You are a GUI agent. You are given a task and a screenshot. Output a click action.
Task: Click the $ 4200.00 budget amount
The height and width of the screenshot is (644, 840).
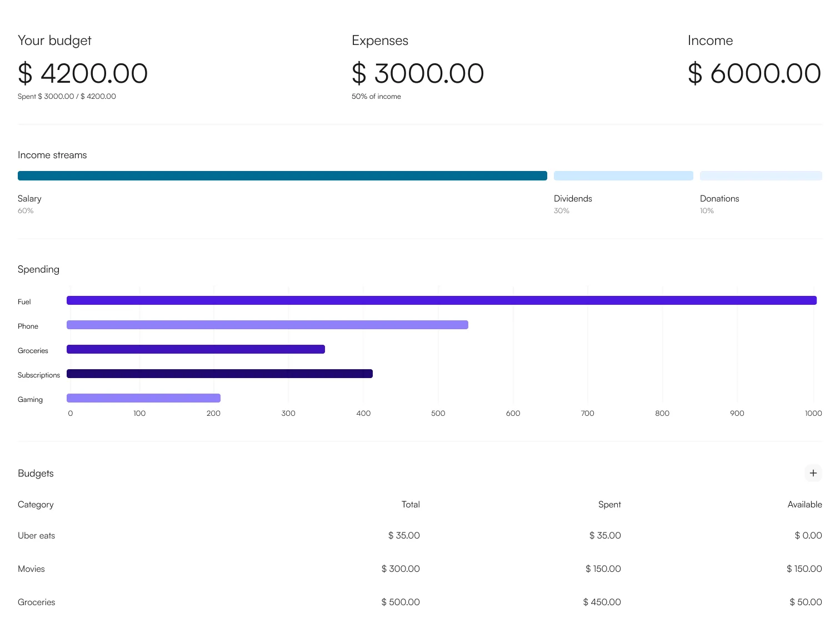[x=83, y=73]
